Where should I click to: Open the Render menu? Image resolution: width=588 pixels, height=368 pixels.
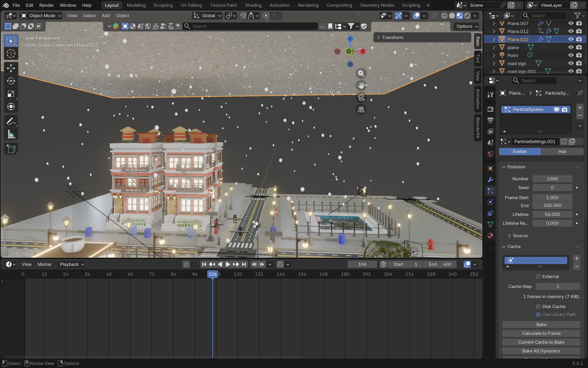pos(46,5)
